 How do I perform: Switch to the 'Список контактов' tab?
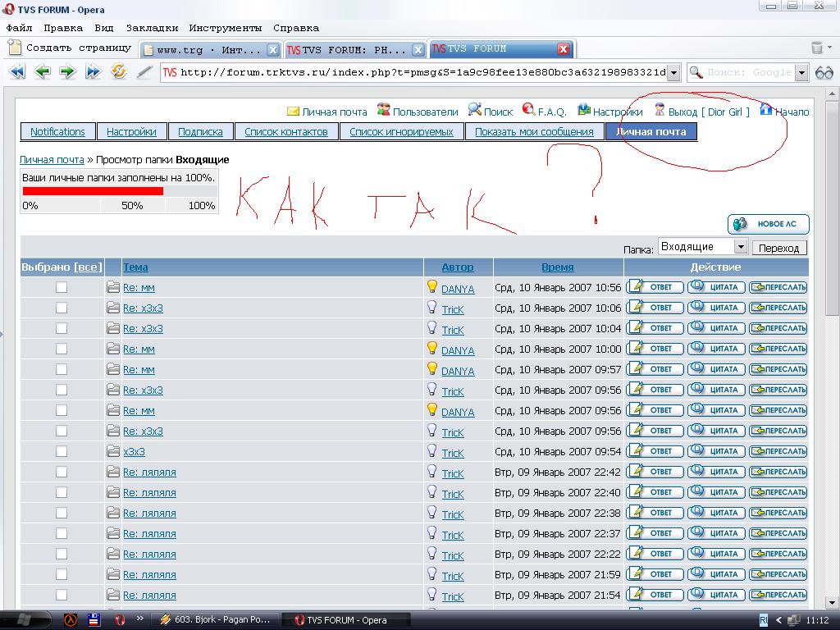coord(285,131)
